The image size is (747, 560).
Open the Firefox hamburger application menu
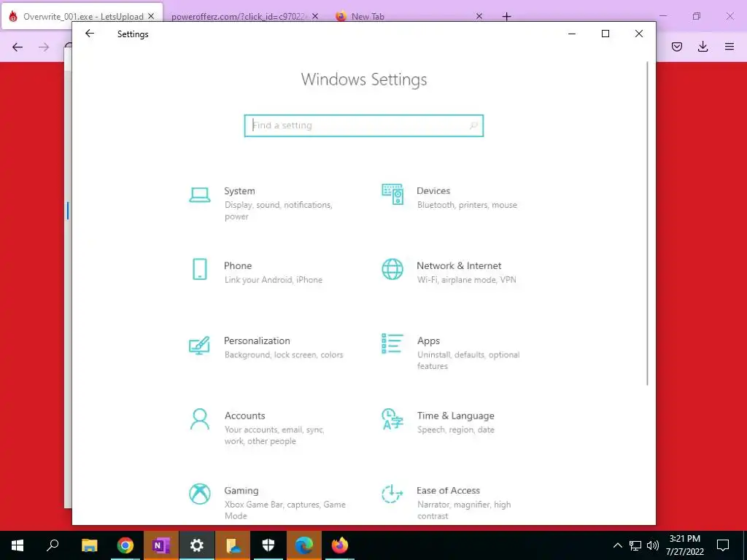click(729, 47)
